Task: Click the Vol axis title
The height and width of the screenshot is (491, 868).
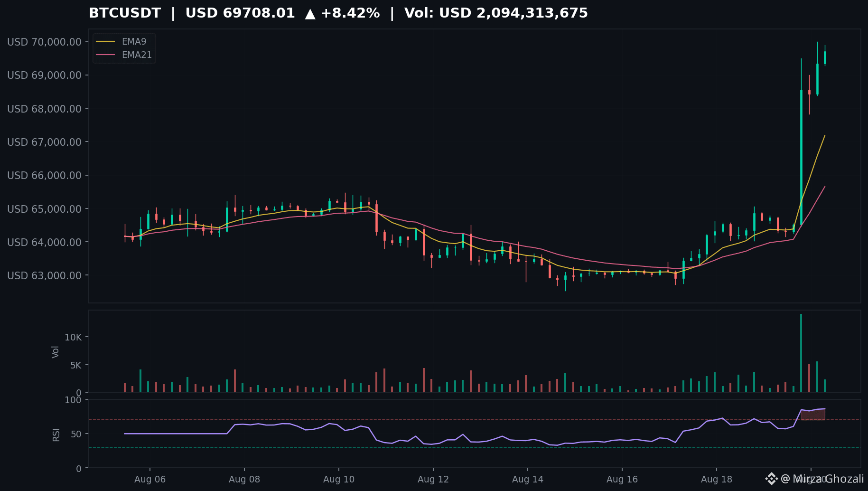Action: [x=56, y=352]
